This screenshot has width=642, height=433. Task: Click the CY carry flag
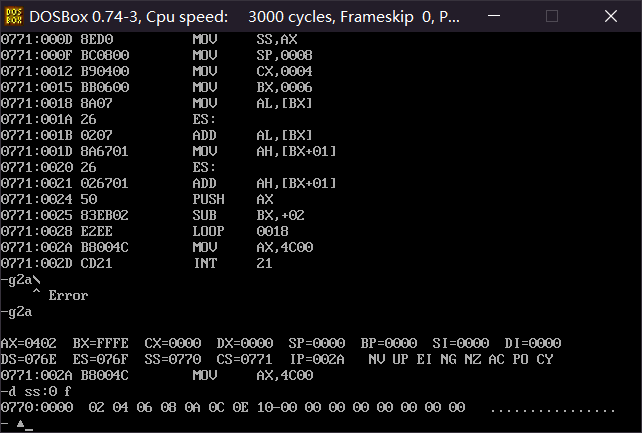click(x=545, y=359)
